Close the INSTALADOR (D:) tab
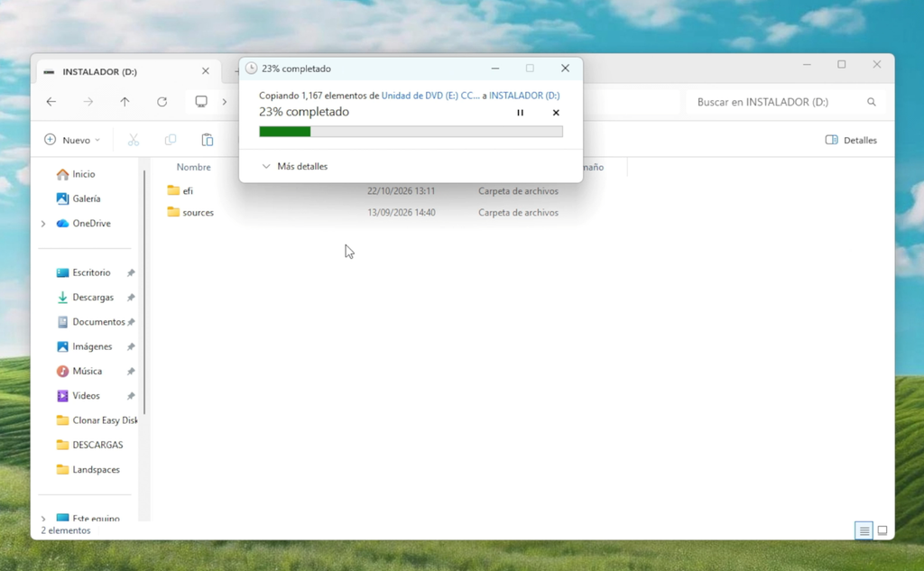Viewport: 924px width, 571px height. click(205, 71)
